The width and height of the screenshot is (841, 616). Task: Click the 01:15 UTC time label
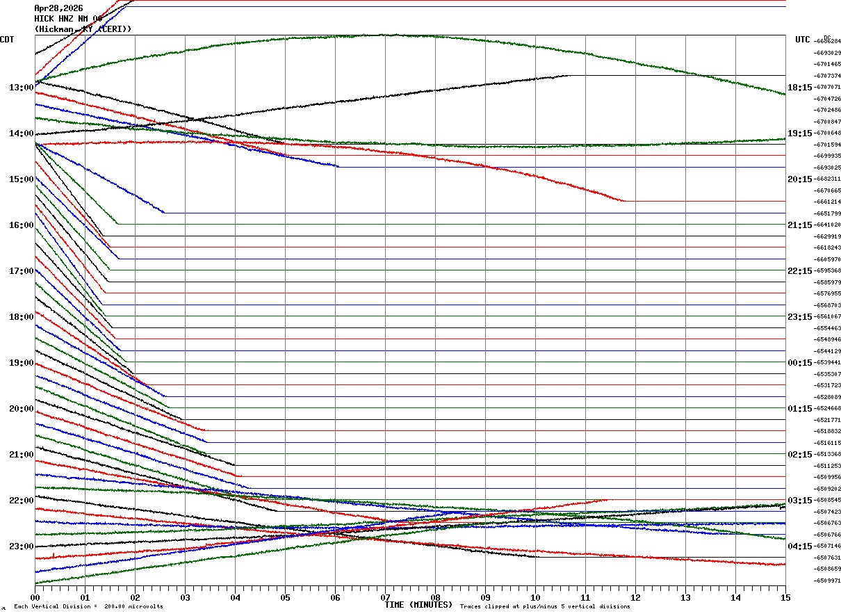click(800, 409)
